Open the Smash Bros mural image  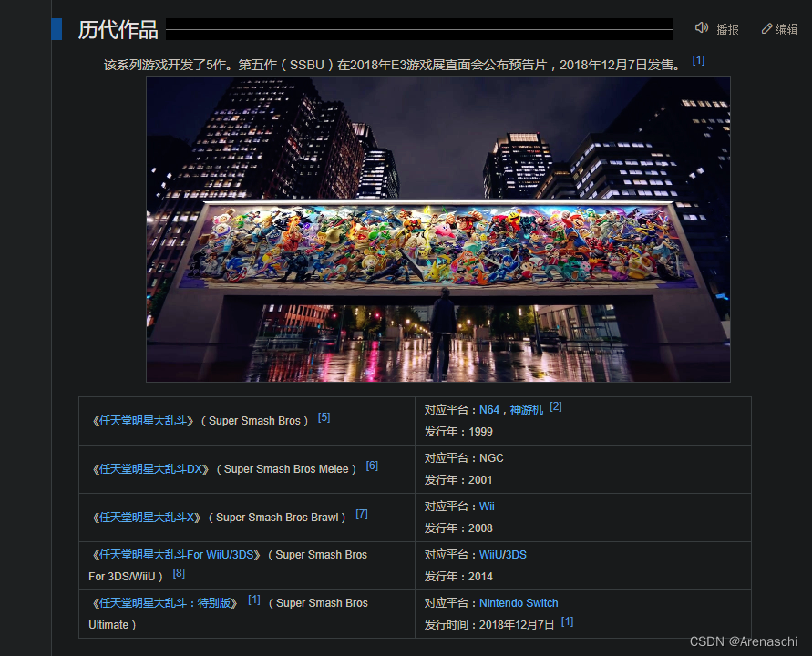coord(438,229)
